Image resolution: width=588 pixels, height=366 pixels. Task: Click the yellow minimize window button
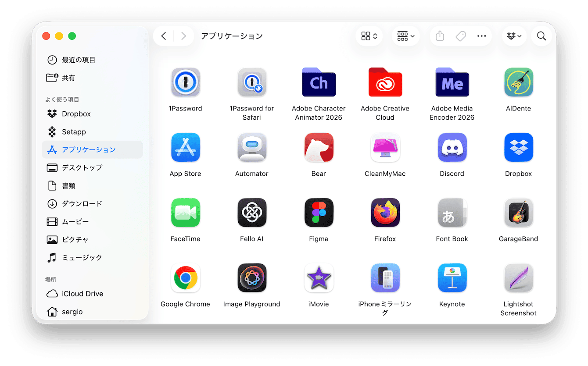click(x=59, y=36)
